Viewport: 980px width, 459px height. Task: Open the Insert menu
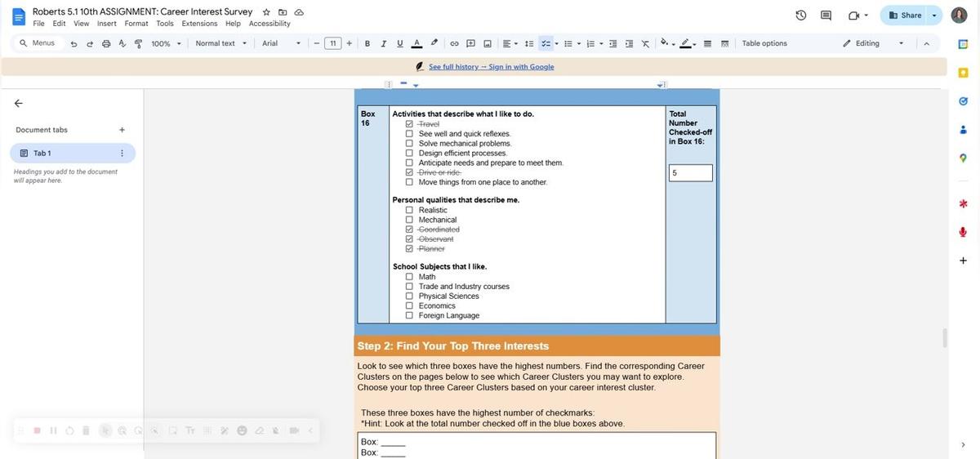[107, 24]
